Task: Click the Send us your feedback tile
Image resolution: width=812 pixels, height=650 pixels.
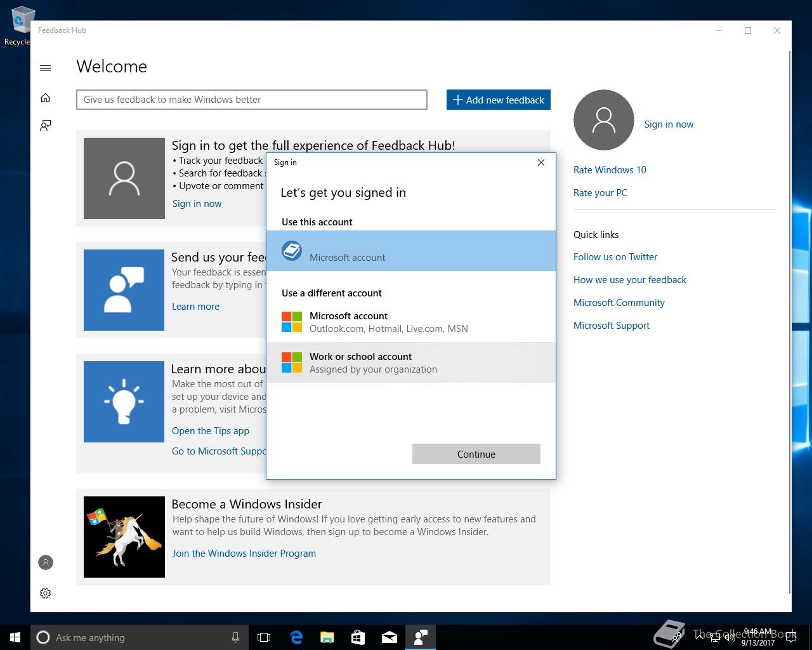Action: point(124,290)
